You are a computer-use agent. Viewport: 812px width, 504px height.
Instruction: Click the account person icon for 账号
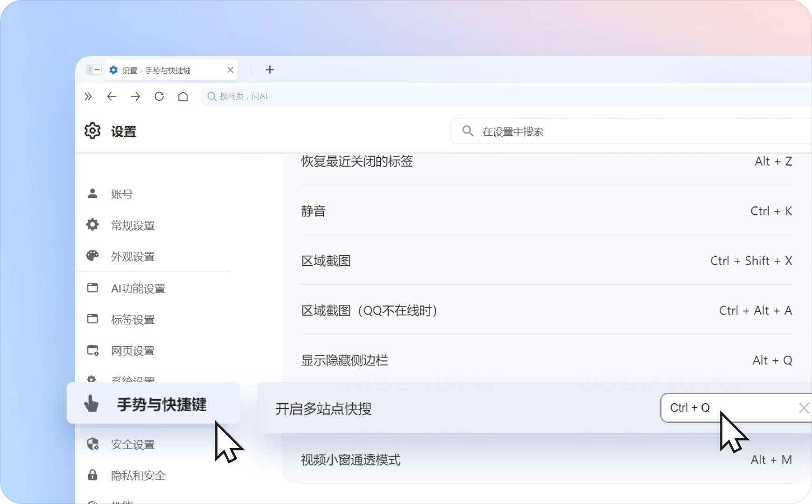(x=92, y=194)
